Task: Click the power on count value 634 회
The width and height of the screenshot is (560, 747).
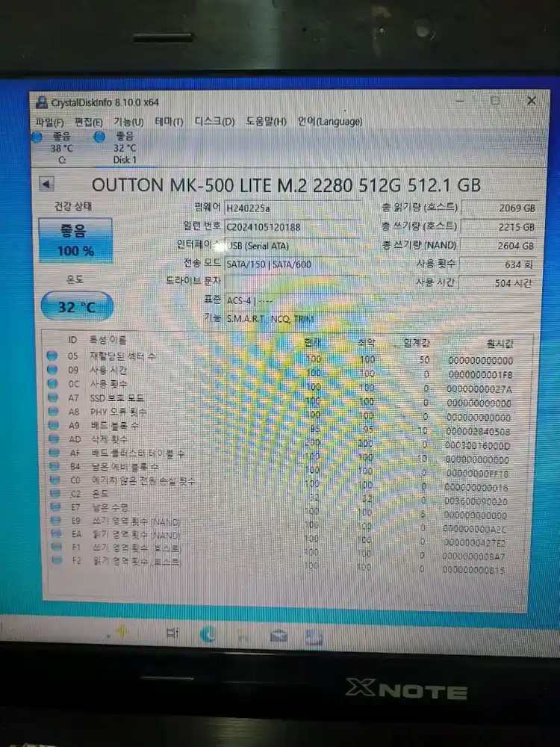Action: [497, 264]
